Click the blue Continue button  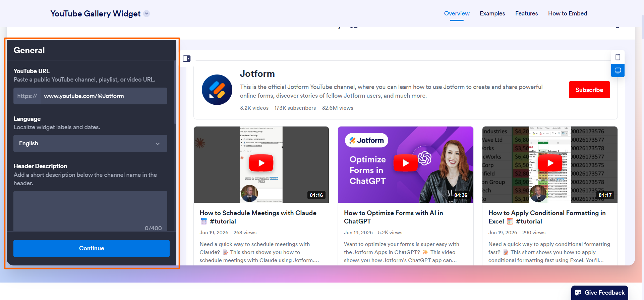click(x=92, y=248)
